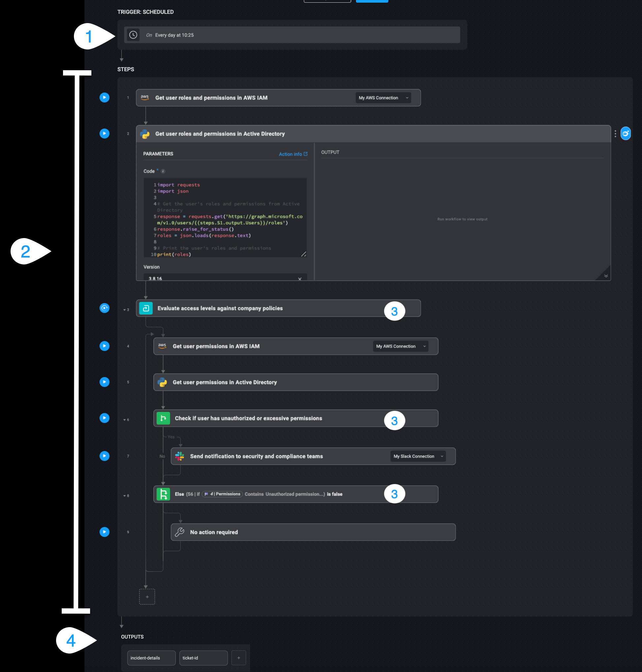The image size is (642, 672).
Task: Open the Version 3.8.16 selector
Action: point(225,277)
